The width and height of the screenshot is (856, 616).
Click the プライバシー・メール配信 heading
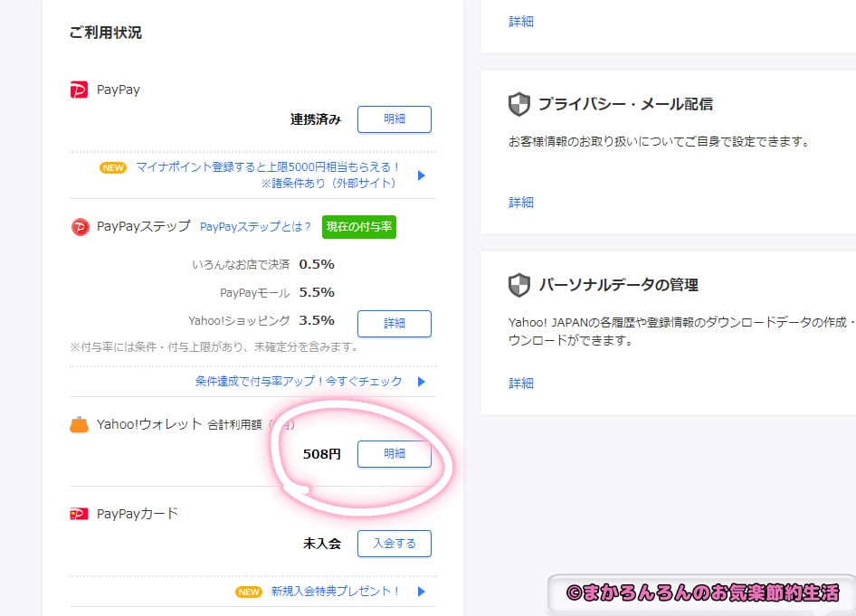point(625,104)
